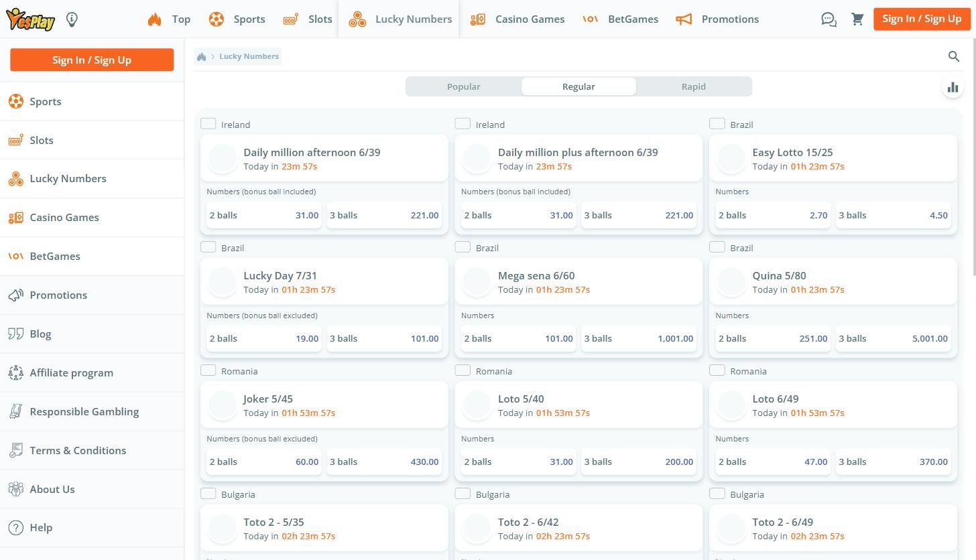Open Top in the top navigation
Image resolution: width=976 pixels, height=560 pixels.
169,19
